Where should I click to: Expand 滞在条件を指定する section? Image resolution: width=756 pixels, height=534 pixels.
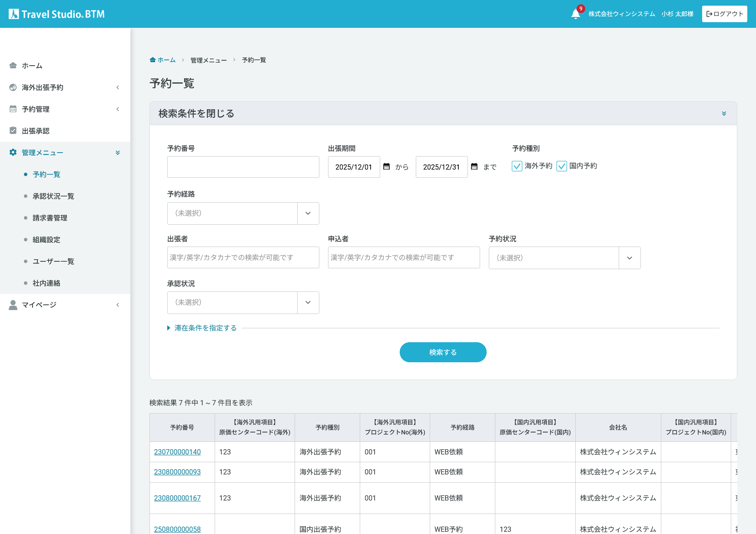202,328
